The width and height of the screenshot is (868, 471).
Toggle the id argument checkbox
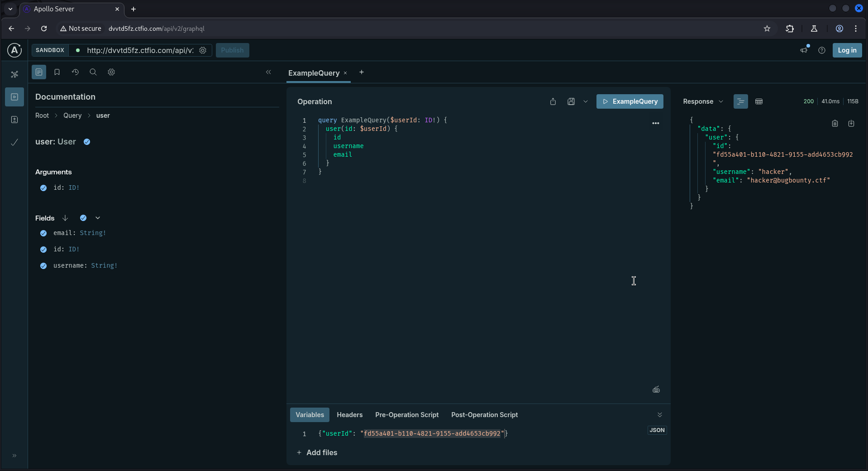tap(43, 188)
